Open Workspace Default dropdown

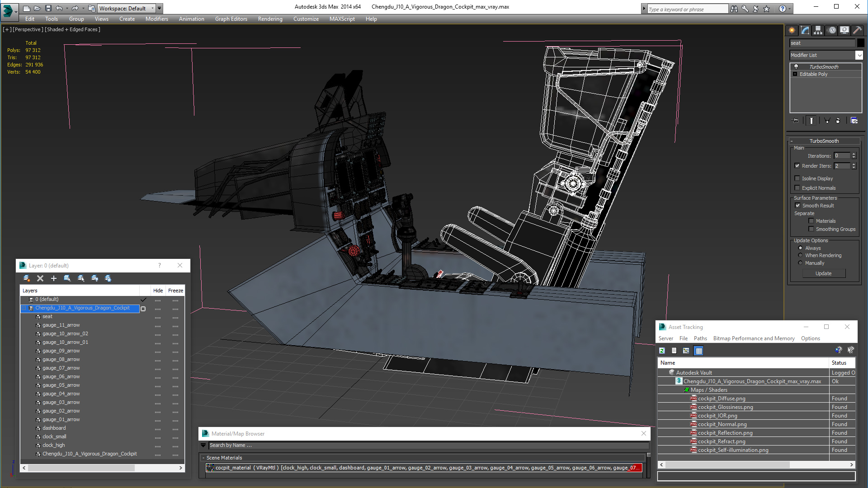pyautogui.click(x=152, y=8)
